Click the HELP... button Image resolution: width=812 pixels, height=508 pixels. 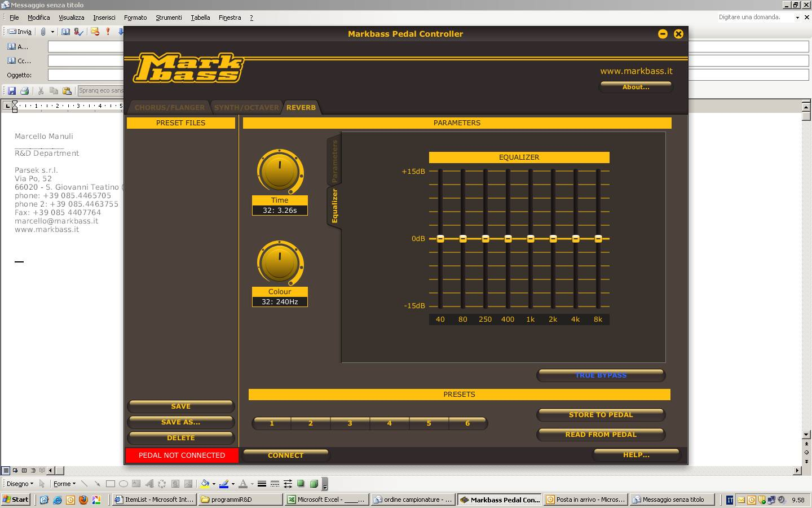click(x=636, y=455)
